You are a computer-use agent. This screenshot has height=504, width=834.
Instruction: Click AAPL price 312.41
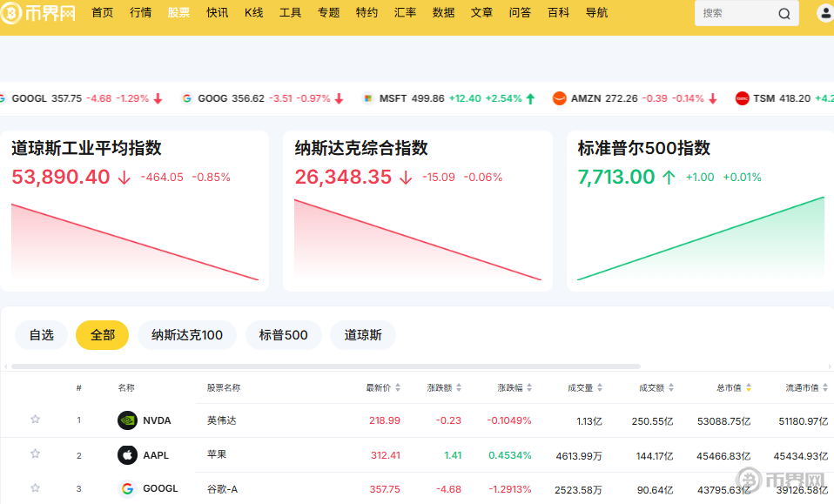(386, 455)
